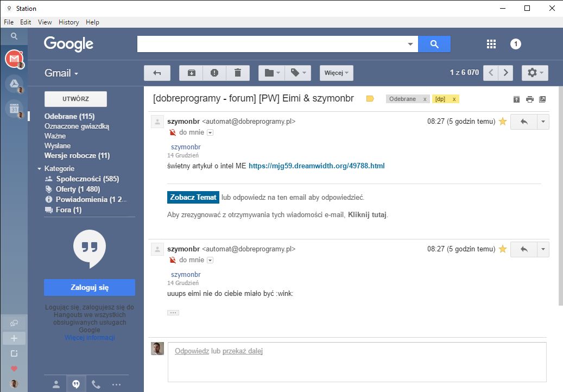Toggle star on second message

503,249
